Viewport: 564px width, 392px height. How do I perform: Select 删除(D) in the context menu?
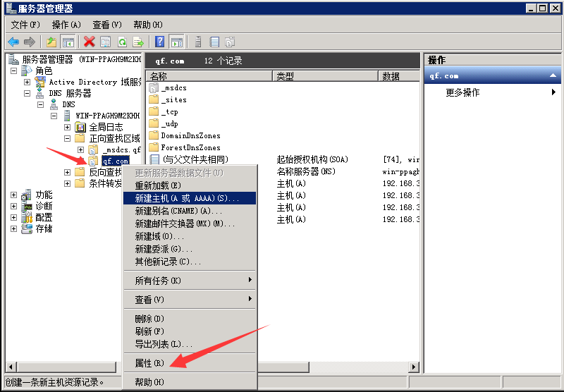click(x=190, y=319)
